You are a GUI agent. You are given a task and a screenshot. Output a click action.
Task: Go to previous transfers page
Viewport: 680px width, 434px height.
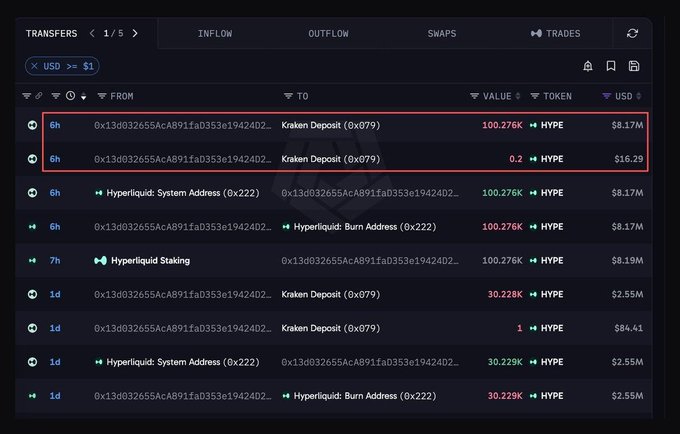[x=92, y=33]
